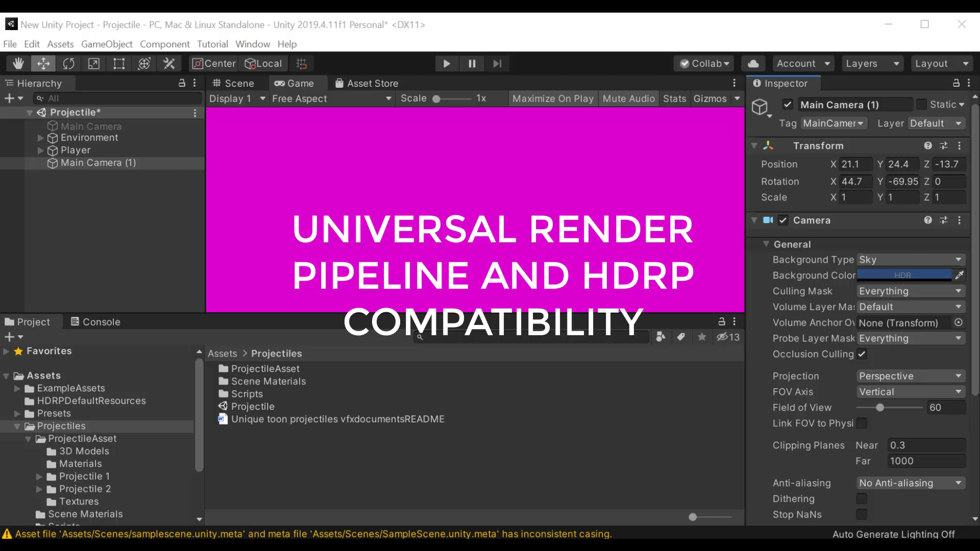Open Transform component help icon
Viewport: 980px width, 551px height.
[928, 145]
